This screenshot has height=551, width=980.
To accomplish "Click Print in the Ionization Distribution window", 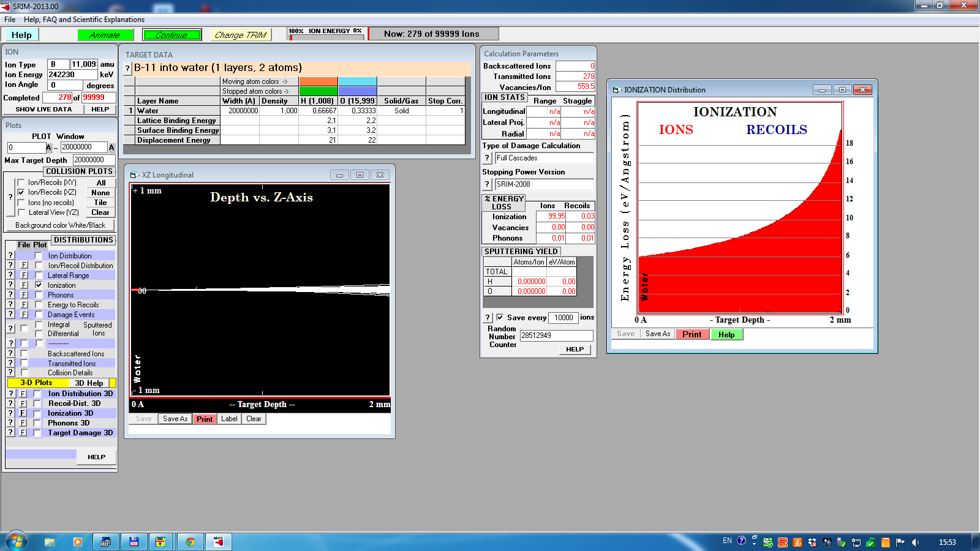I will (x=692, y=334).
